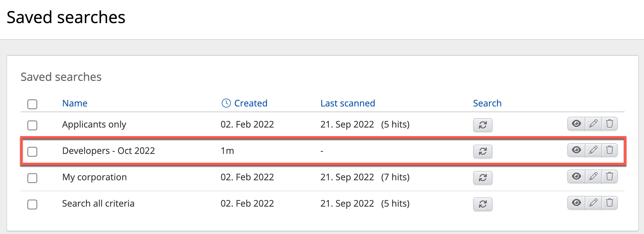This screenshot has width=644, height=234.
Task: Click the Search column header
Action: click(487, 103)
